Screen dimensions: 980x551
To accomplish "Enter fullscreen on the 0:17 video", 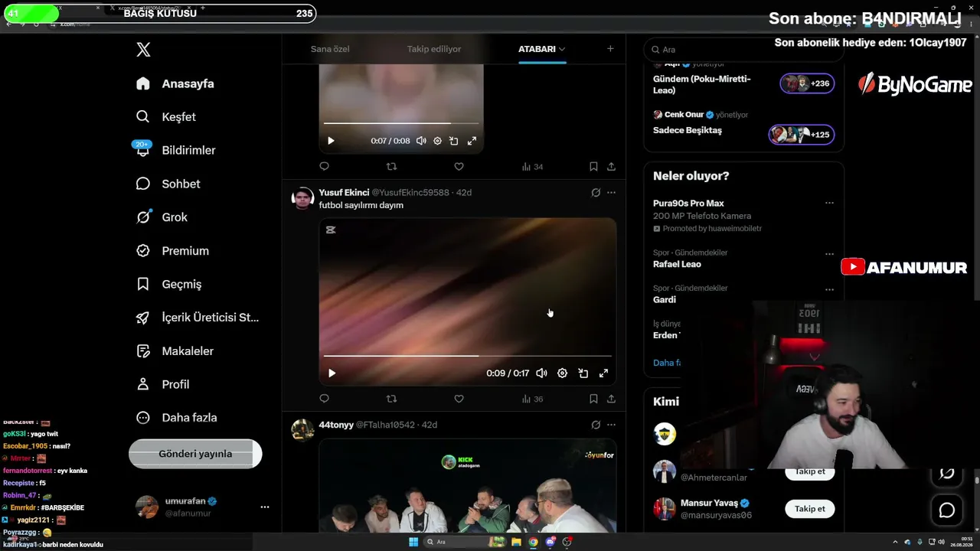I will point(603,373).
